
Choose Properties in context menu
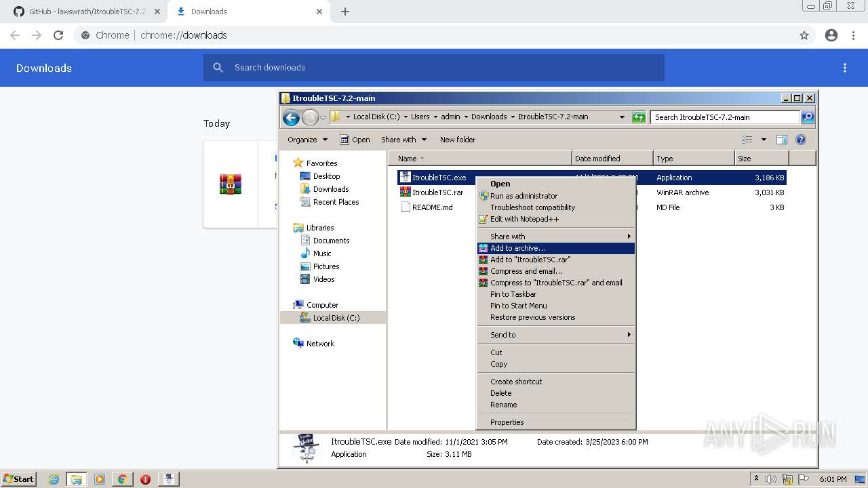[x=556, y=422]
